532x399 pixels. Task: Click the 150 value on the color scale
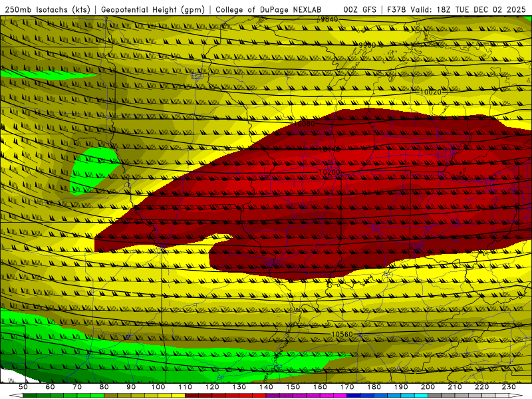tap(293, 387)
